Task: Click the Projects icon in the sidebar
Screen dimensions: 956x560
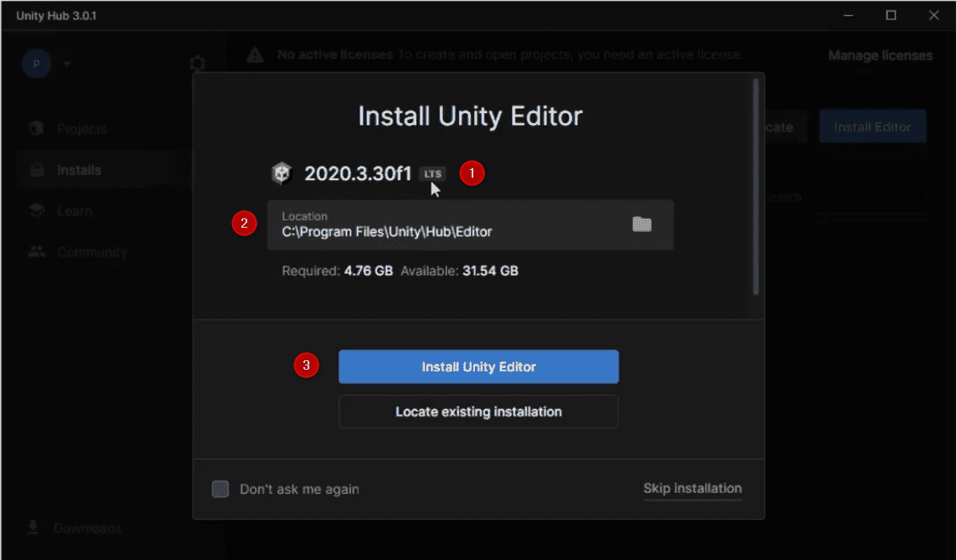Action: [37, 128]
